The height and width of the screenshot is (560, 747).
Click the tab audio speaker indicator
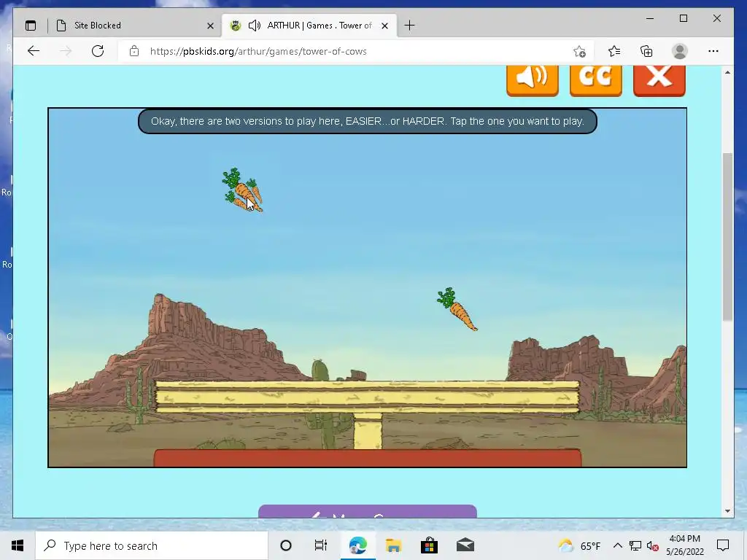[255, 26]
